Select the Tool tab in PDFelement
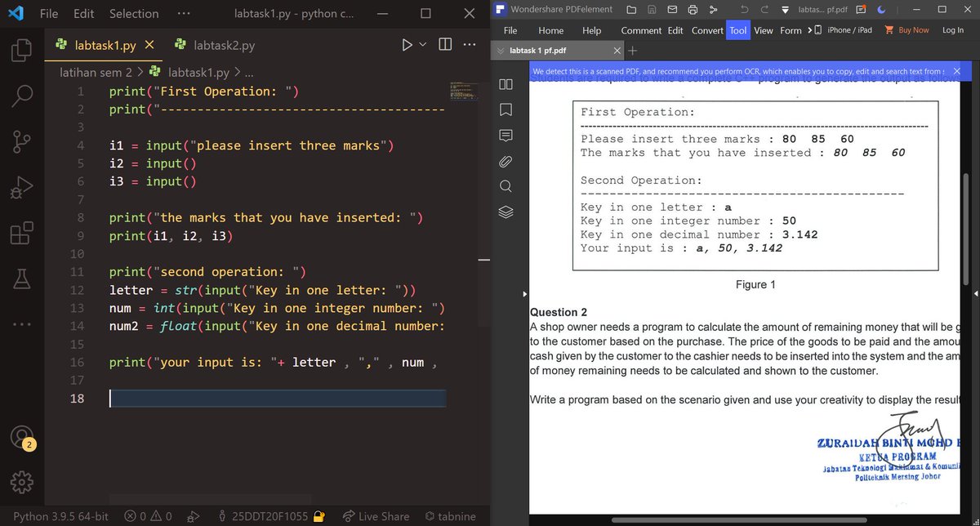Viewport: 980px width, 526px height. pyautogui.click(x=738, y=30)
